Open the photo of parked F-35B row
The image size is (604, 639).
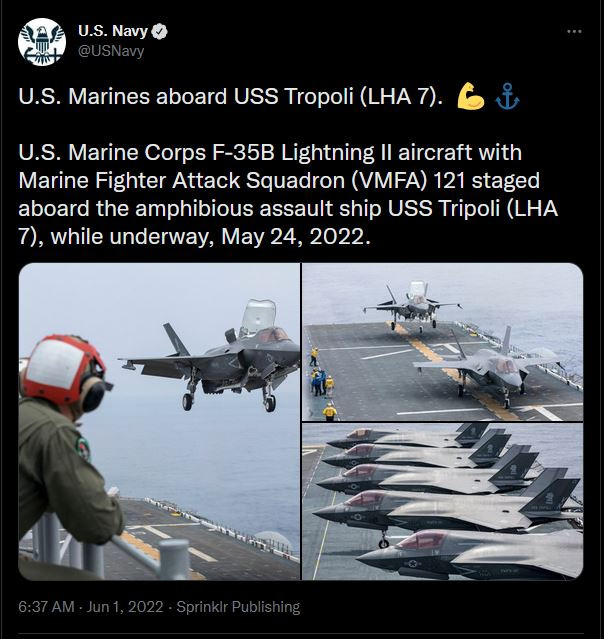tap(443, 502)
